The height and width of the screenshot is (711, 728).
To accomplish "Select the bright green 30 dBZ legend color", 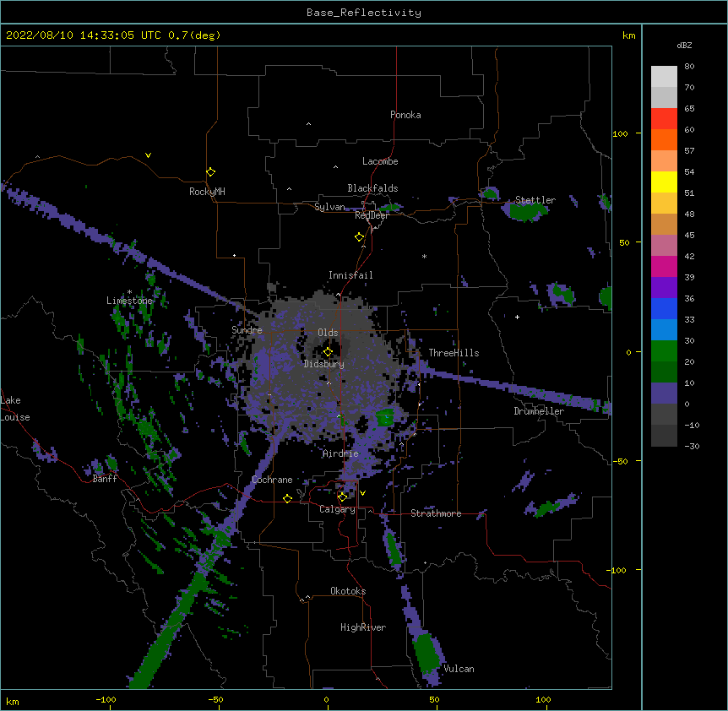I will [664, 351].
